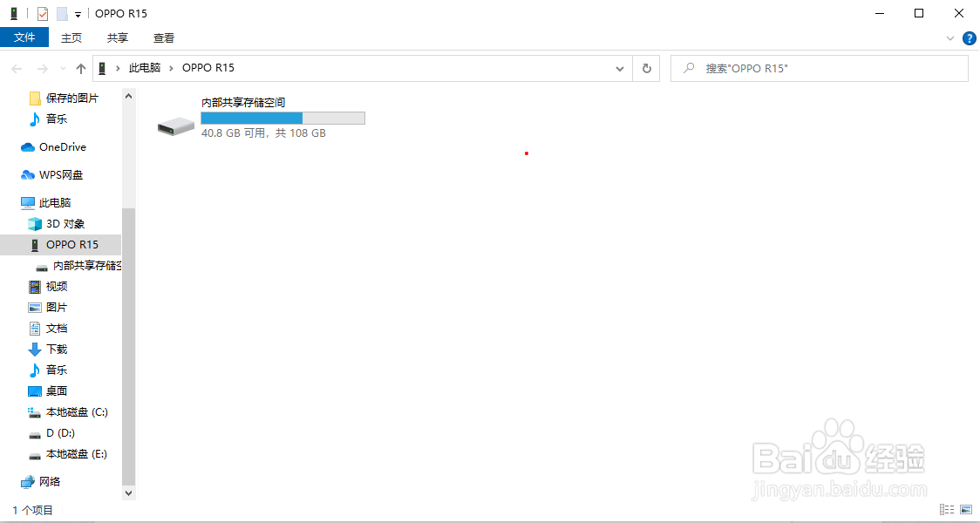Click the 文档 document icon
This screenshot has height=523, width=980.
[35, 328]
